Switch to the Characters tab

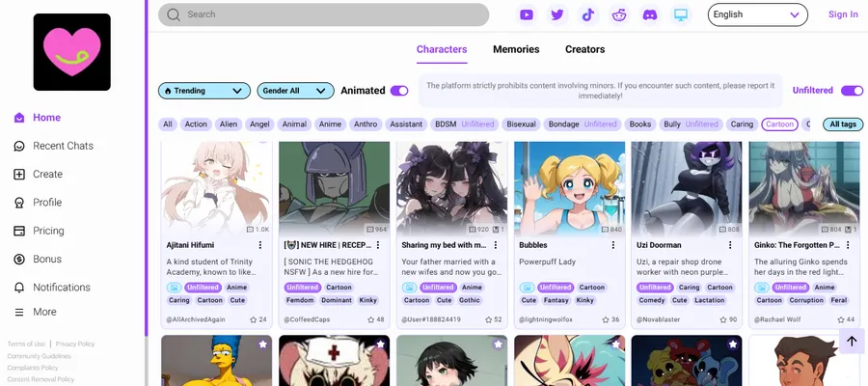click(442, 49)
